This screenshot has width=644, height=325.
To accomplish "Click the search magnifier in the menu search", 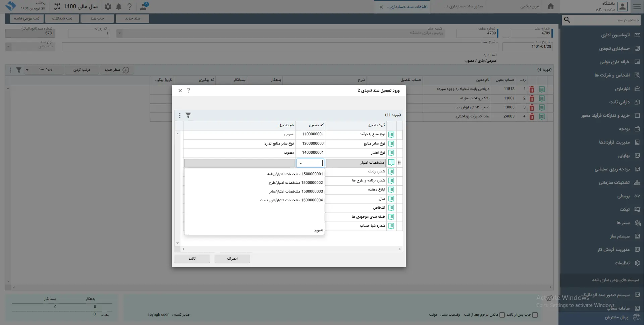I will [x=567, y=20].
